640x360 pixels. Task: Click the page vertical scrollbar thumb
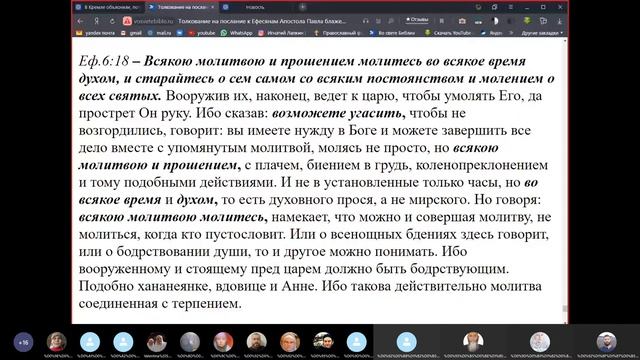tap(565, 309)
